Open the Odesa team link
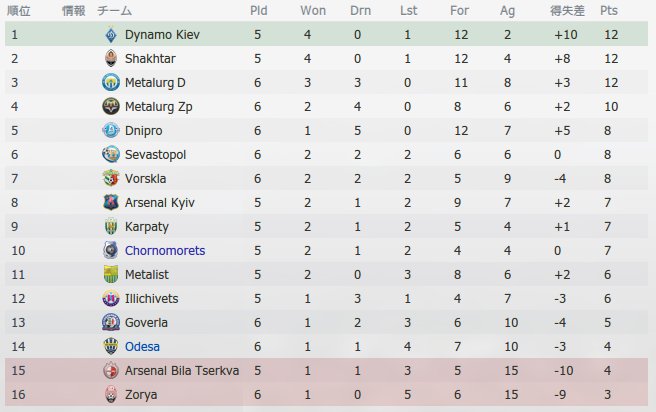Image resolution: width=656 pixels, height=412 pixels. [142, 347]
